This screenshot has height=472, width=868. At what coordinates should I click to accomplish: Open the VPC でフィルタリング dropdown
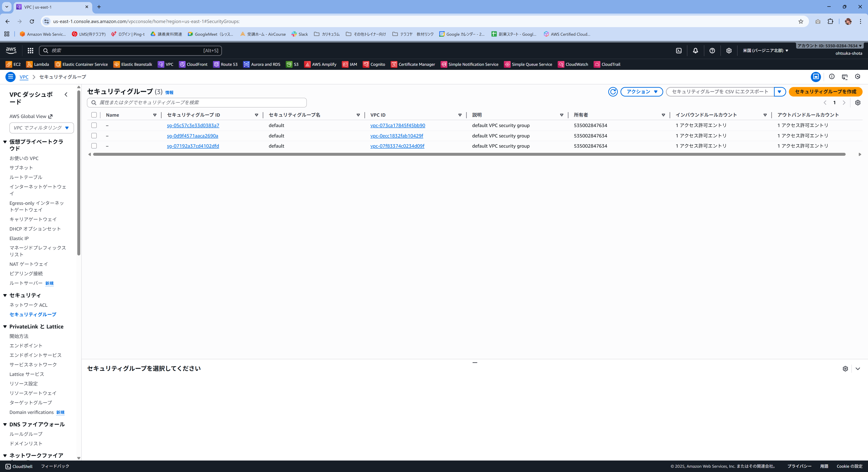point(41,128)
